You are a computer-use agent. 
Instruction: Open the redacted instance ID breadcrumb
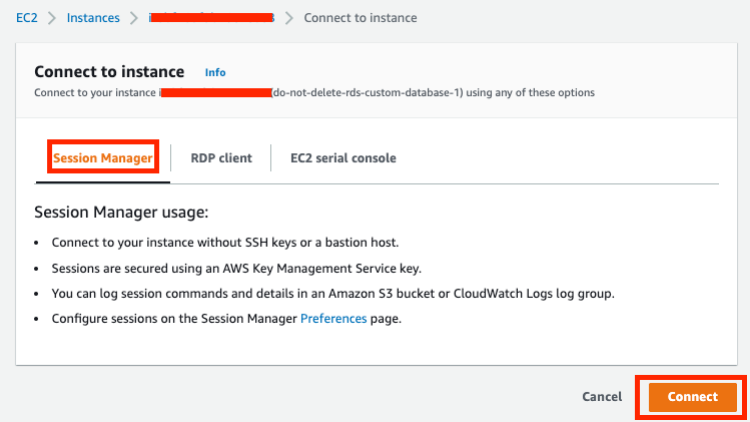pos(210,18)
